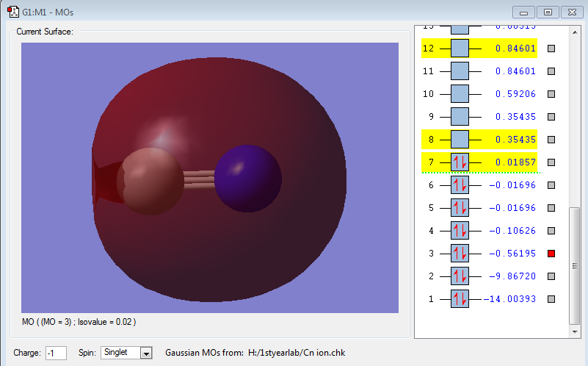Click inside the Charge input field

tap(56, 354)
